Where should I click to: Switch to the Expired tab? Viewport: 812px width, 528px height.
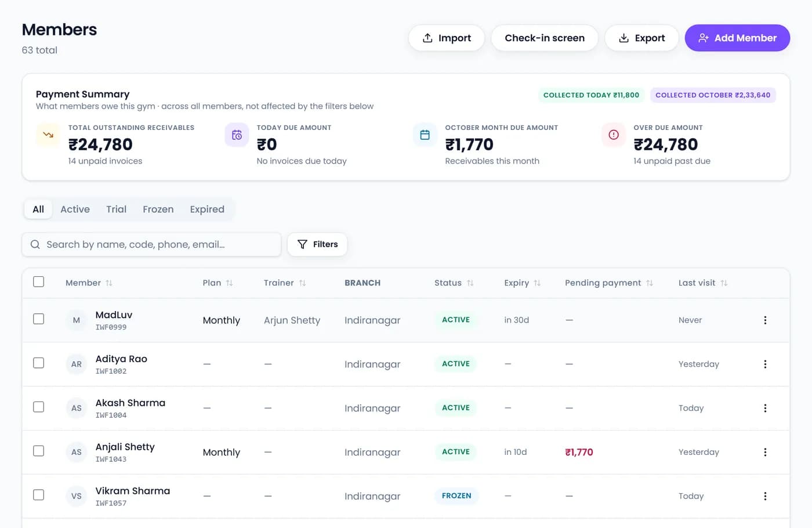click(207, 209)
